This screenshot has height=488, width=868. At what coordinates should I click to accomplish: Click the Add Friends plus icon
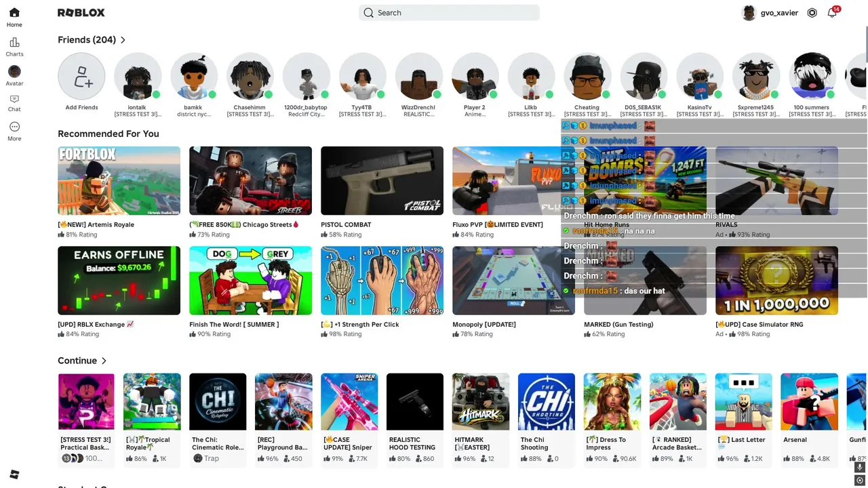point(81,77)
